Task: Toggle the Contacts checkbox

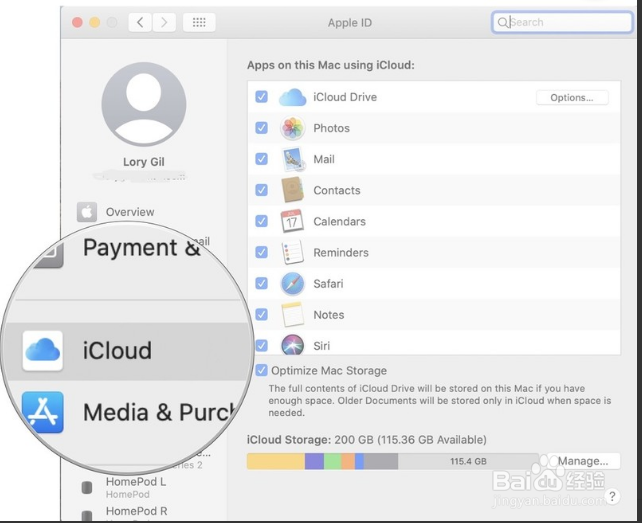Action: coord(261,190)
